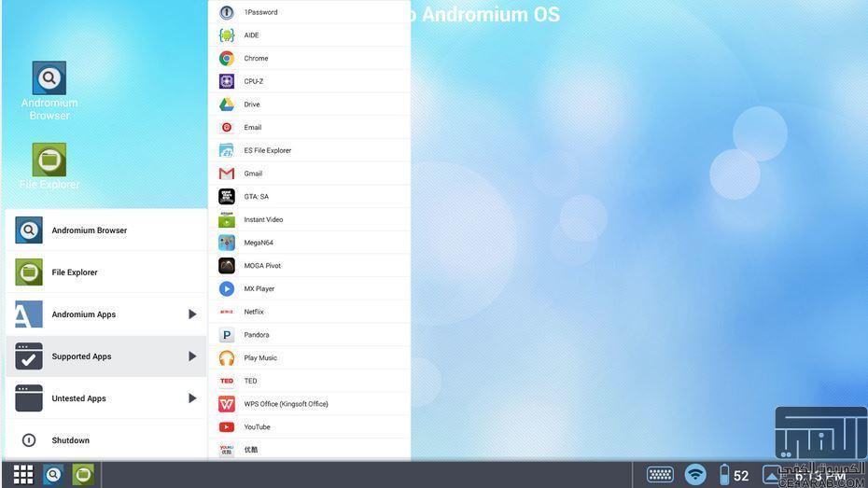Image resolution: width=868 pixels, height=488 pixels.
Task: Expand Supported Apps submenu arrow
Action: pos(192,356)
